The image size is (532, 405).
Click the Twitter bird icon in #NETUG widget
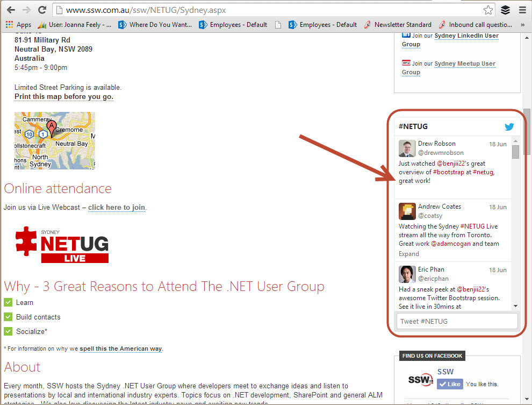click(509, 127)
